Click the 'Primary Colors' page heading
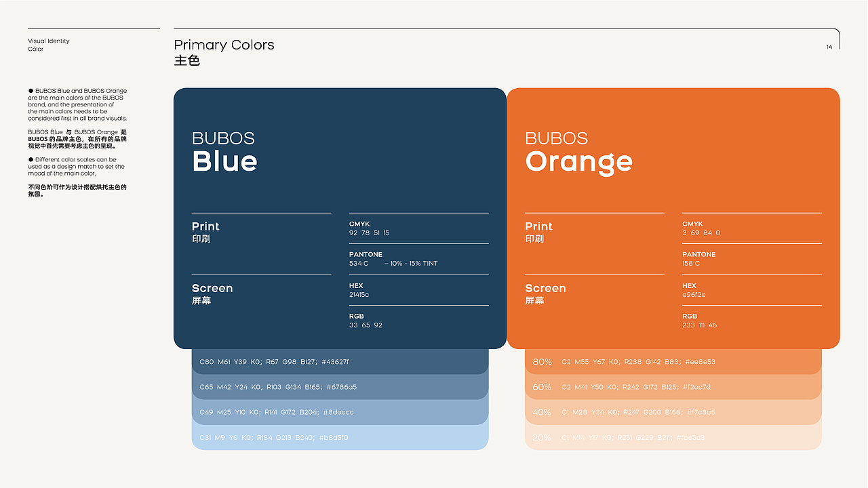The width and height of the screenshot is (868, 488). [x=224, y=45]
